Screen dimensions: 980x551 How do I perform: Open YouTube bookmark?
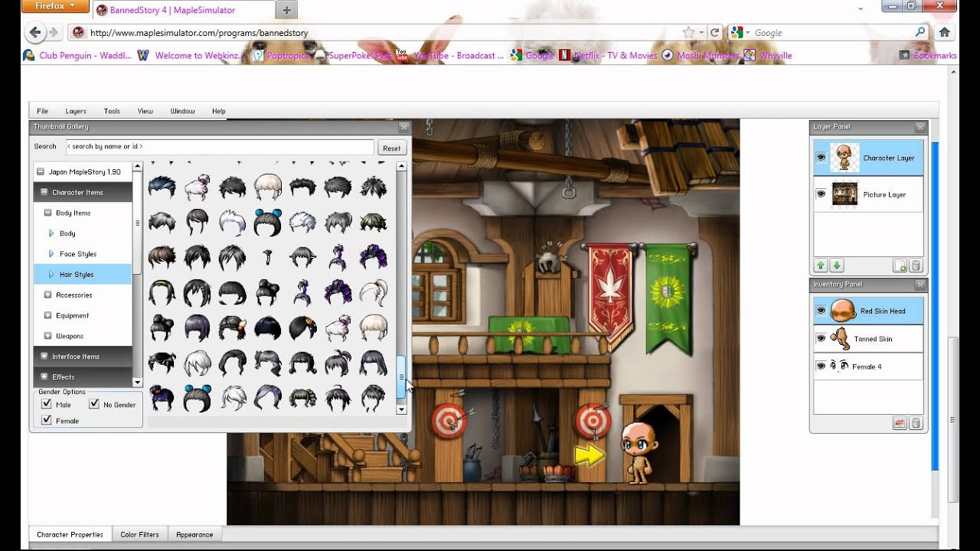pyautogui.click(x=450, y=56)
